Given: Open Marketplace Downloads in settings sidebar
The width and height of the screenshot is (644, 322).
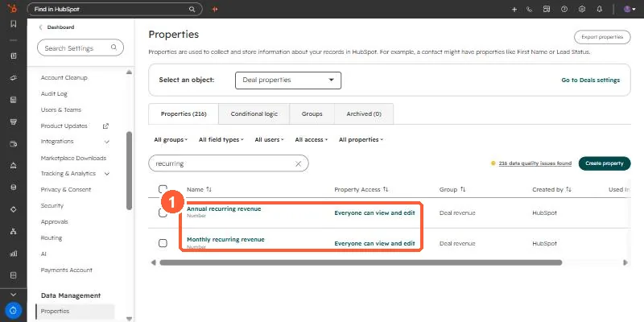Looking at the screenshot, I should click(73, 158).
